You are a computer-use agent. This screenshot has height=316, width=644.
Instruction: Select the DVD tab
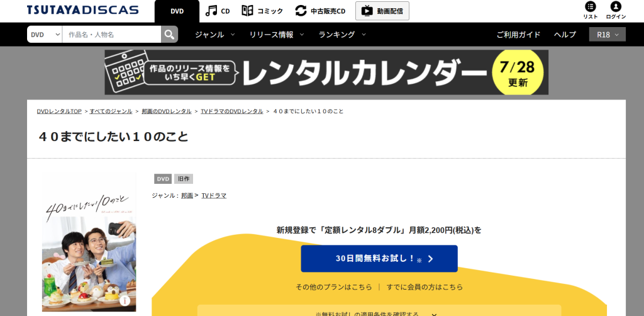pos(177,11)
